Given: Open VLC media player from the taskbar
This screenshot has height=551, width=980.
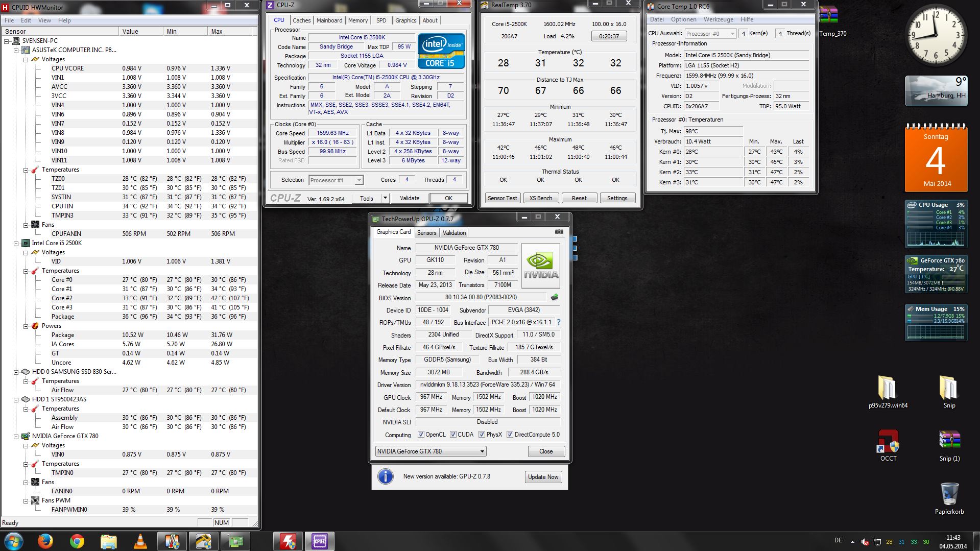Looking at the screenshot, I should click(x=140, y=541).
